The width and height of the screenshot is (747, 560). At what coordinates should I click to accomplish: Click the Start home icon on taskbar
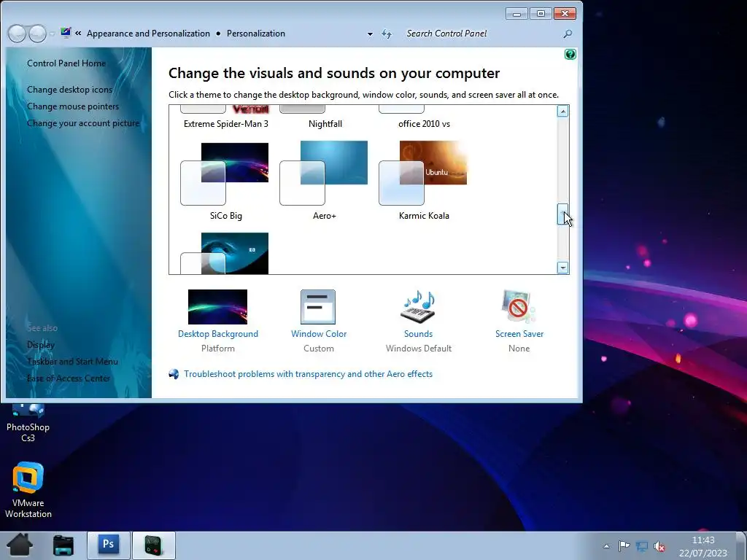(x=20, y=545)
